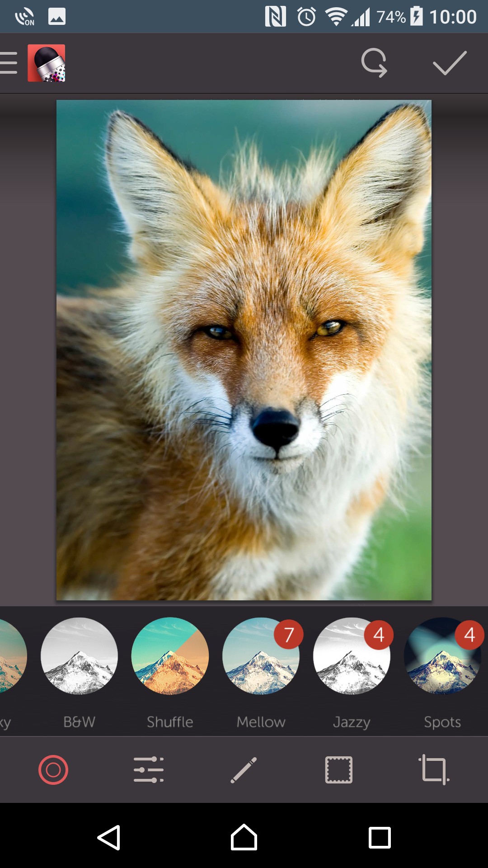Tap the Repix app logo

click(x=47, y=63)
